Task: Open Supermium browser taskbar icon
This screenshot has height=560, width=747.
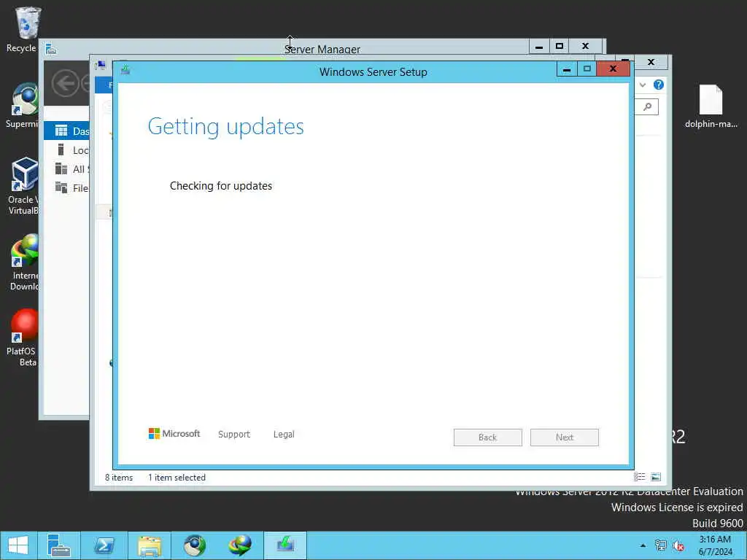Action: click(194, 545)
